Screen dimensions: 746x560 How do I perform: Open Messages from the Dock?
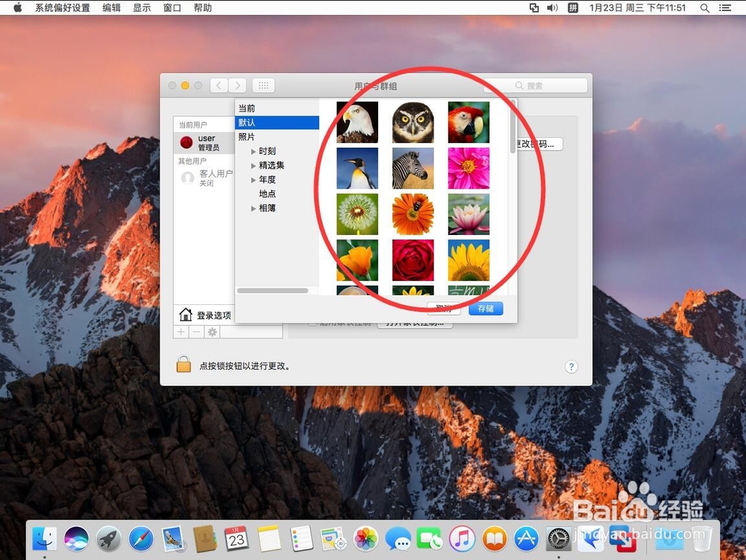pyautogui.click(x=398, y=538)
